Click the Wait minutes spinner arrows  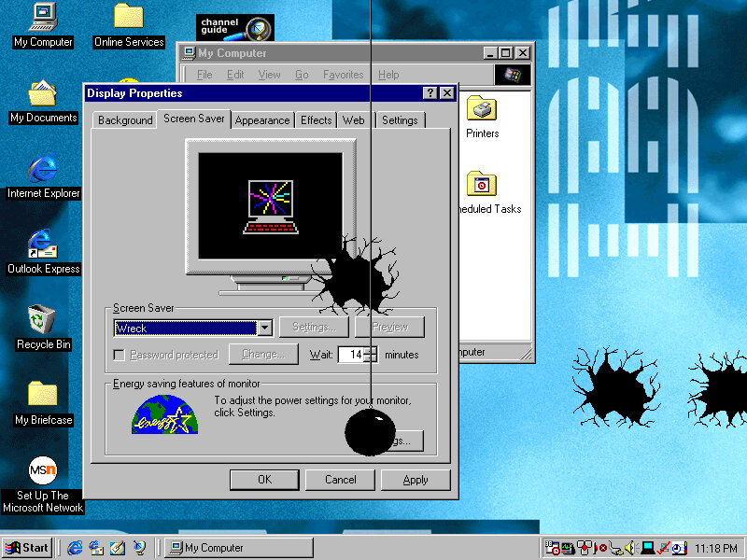(x=371, y=355)
